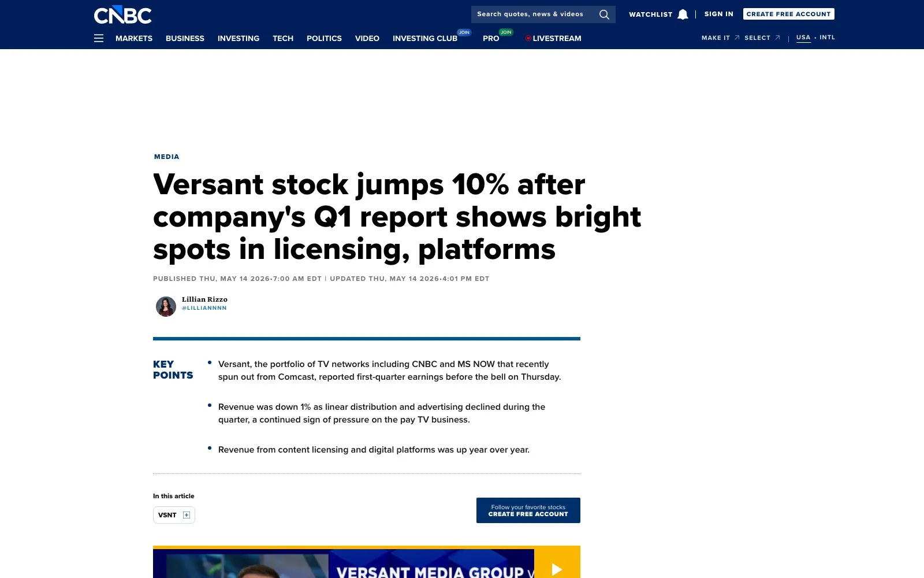Open the Select external link
Viewport: 924px width, 578px height.
(x=762, y=38)
